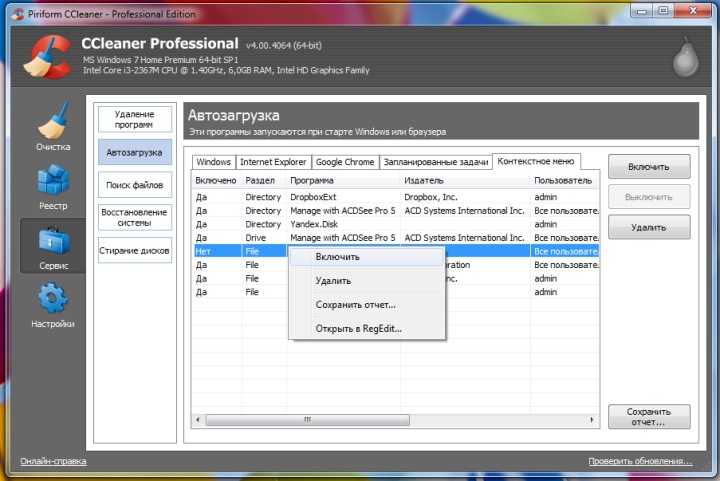Minimize the CCleaner window
This screenshot has width=720, height=481.
(x=642, y=11)
